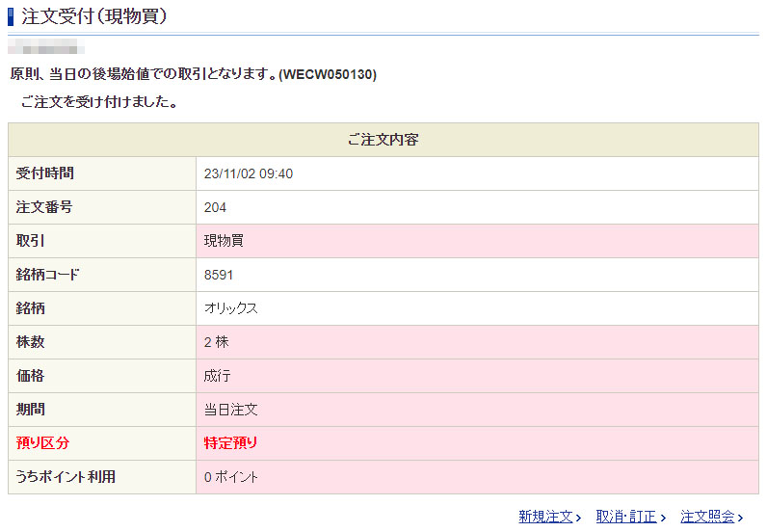This screenshot has width=767, height=532.
Task: Select the stock code 8591
Action: coord(219,275)
